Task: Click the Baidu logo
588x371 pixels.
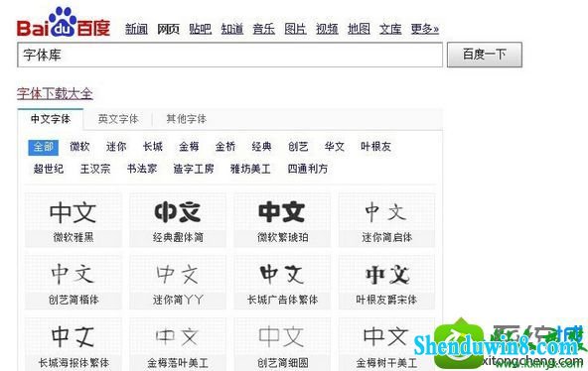Action: (x=64, y=22)
